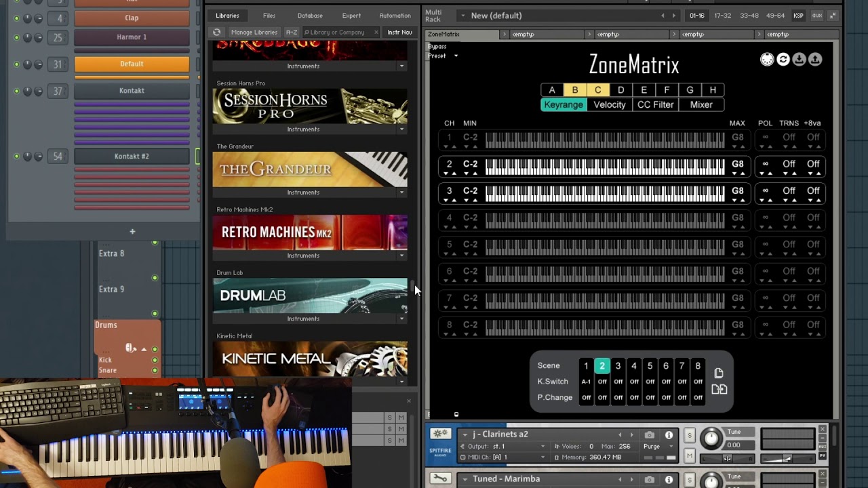Select ZoneMatrix group D
Screen dimensions: 868x488
tap(620, 90)
